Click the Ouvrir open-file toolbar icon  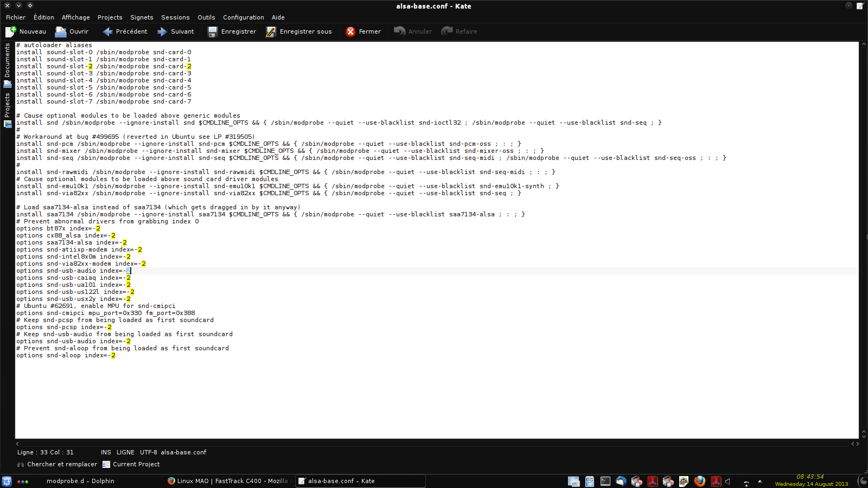coord(61,31)
